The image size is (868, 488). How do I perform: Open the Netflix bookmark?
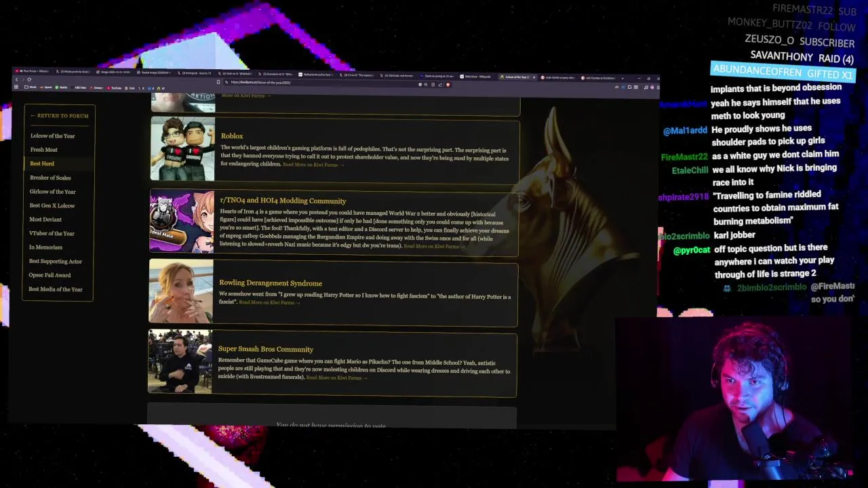click(61, 87)
